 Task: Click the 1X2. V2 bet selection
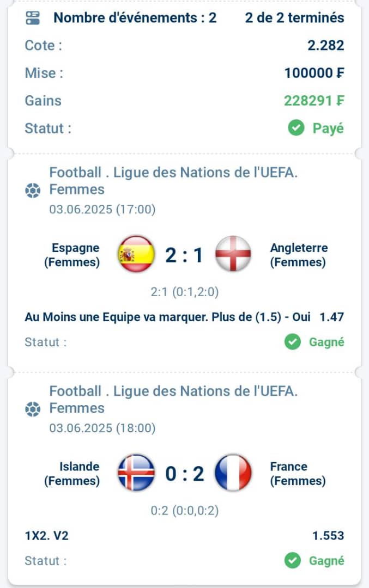pos(46,536)
